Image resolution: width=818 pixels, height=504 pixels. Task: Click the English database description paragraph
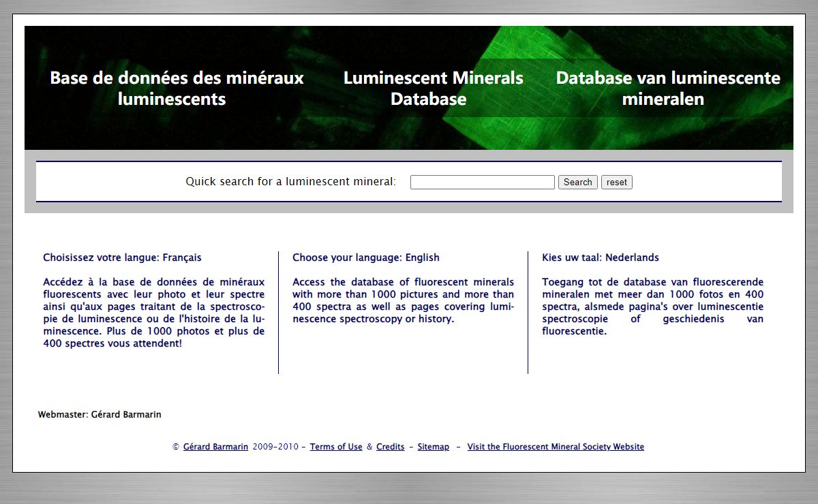pyautogui.click(x=403, y=300)
